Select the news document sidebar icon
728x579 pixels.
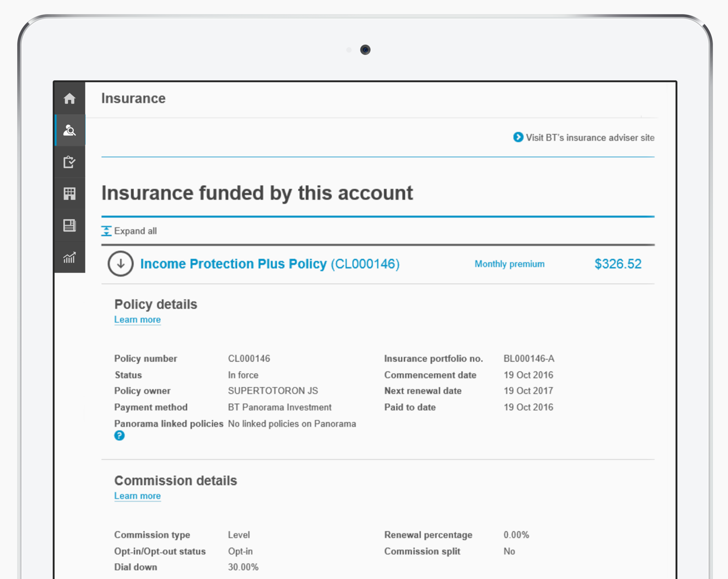click(x=70, y=225)
